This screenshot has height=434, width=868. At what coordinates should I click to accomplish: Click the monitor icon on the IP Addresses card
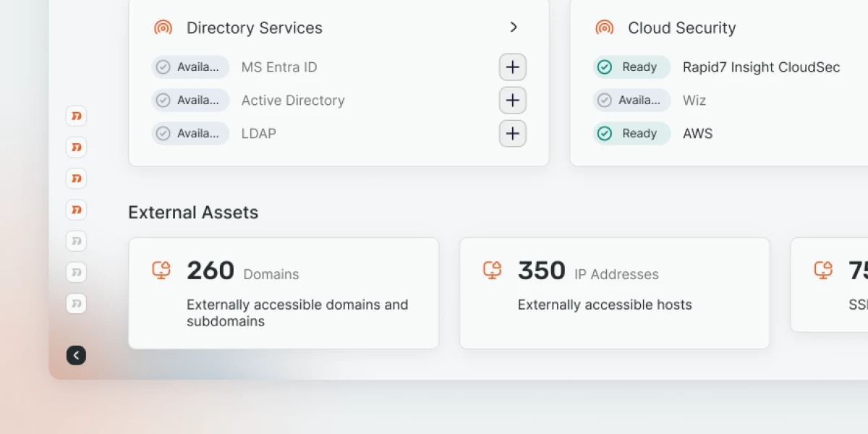click(x=493, y=271)
